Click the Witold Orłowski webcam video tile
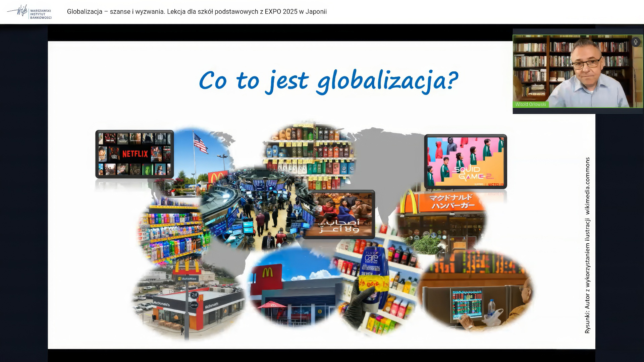The width and height of the screenshot is (644, 362). pyautogui.click(x=578, y=71)
